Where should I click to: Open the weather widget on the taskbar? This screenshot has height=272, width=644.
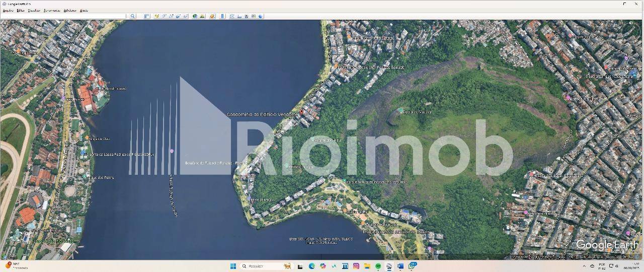coord(16,265)
